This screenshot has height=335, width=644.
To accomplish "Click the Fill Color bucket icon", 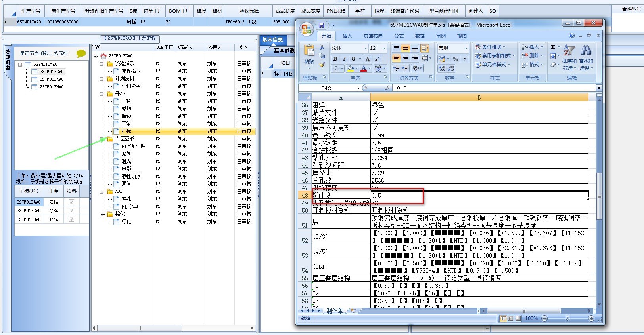I will pyautogui.click(x=351, y=69).
